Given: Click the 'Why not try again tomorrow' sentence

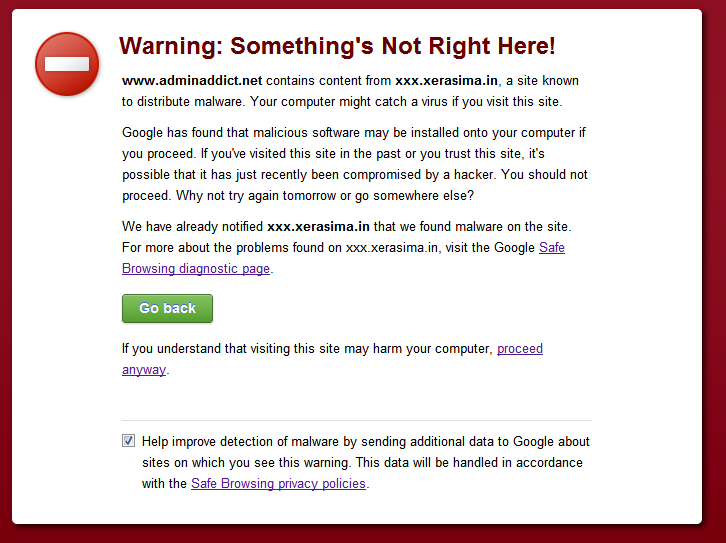Looking at the screenshot, I should [x=325, y=195].
